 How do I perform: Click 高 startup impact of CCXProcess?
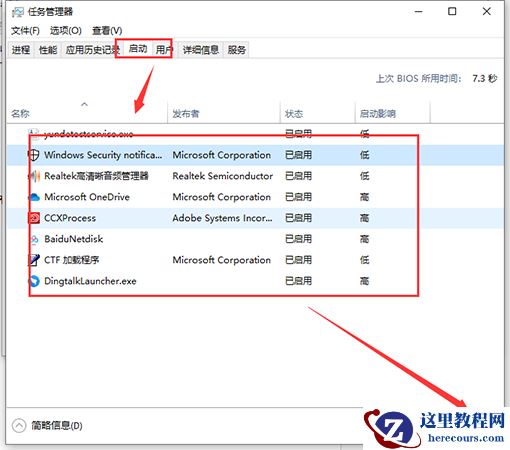tap(364, 218)
